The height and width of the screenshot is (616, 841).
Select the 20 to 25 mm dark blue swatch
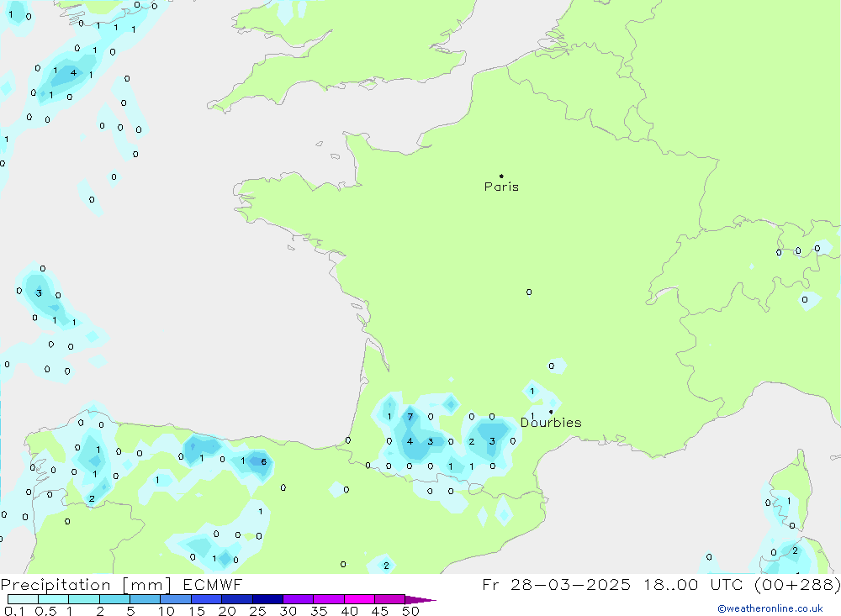point(236,599)
